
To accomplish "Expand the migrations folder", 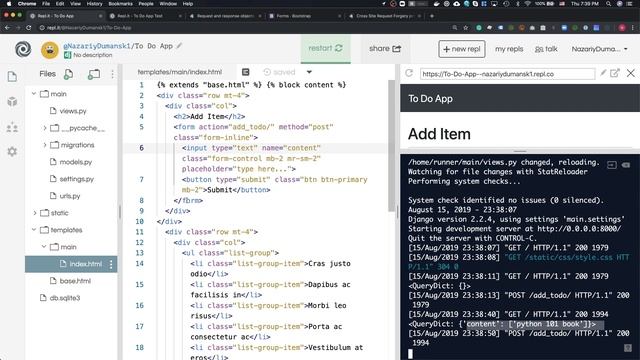I will tap(44, 145).
